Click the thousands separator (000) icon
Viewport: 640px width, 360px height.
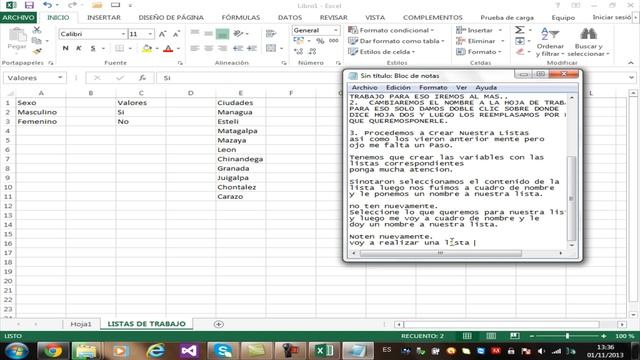[x=333, y=41]
